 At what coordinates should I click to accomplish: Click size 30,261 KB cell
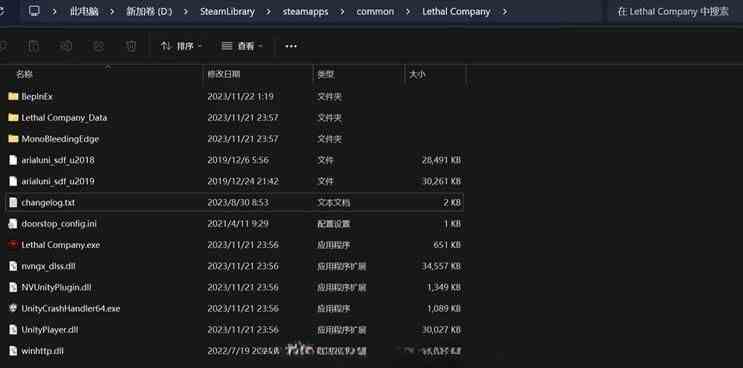point(441,181)
